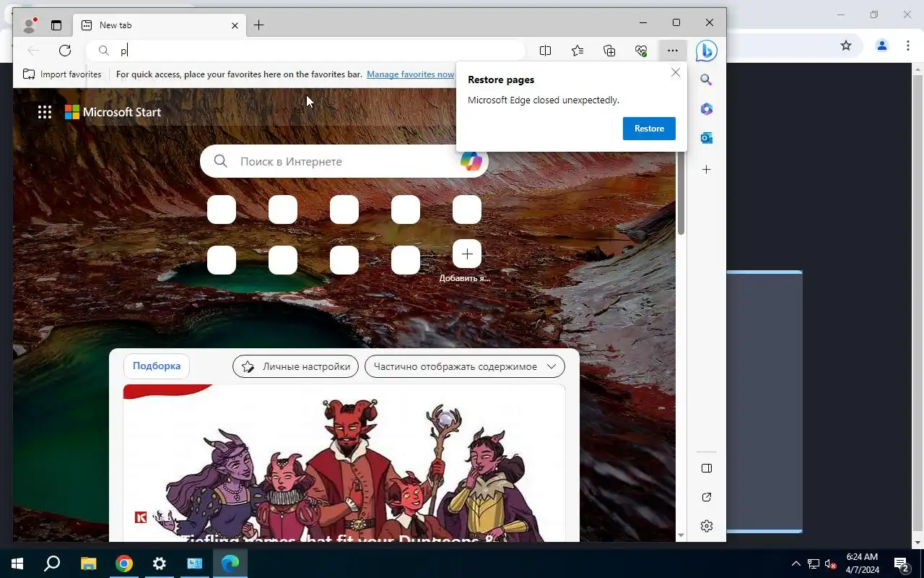Viewport: 924px width, 578px height.
Task: Open the network tray icon
Action: tap(814, 564)
